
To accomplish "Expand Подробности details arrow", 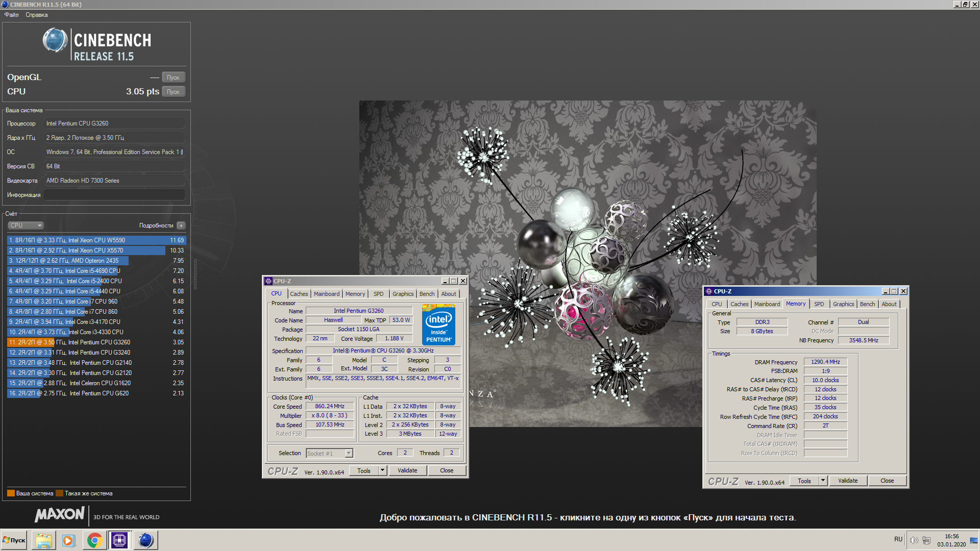I will point(181,226).
